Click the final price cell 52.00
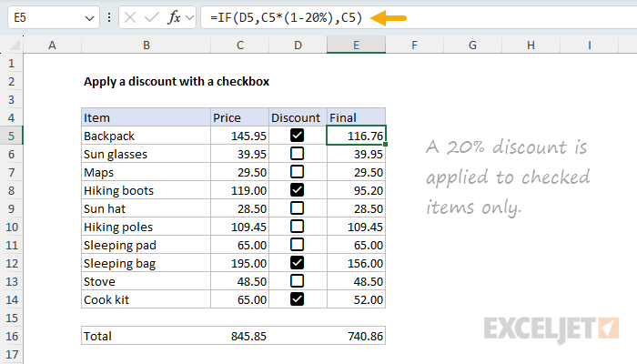 357,299
